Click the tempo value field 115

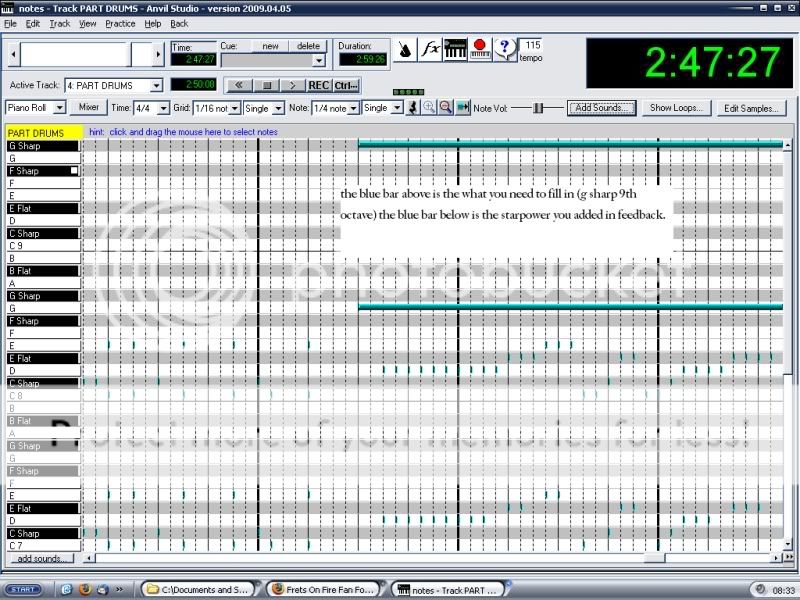coord(531,45)
